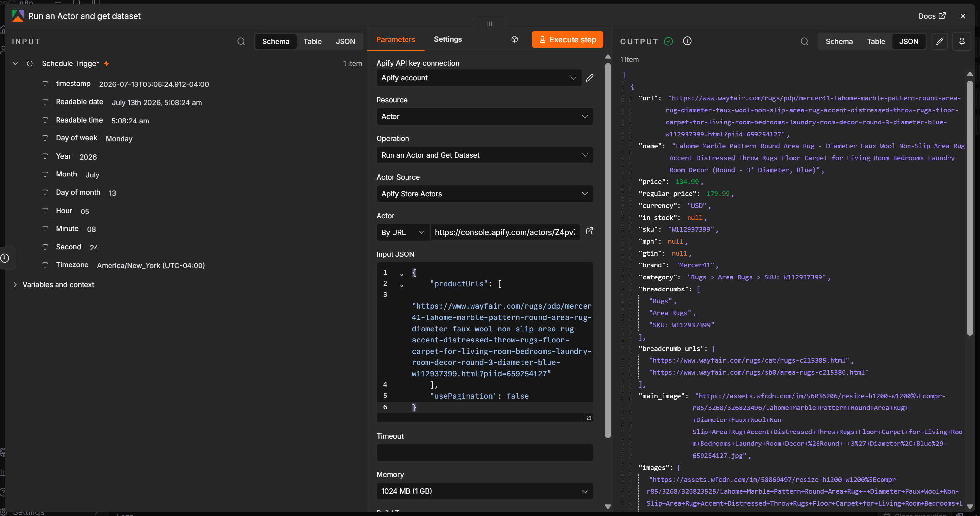Click the Timezone field type icon
980x516 pixels.
click(x=45, y=265)
